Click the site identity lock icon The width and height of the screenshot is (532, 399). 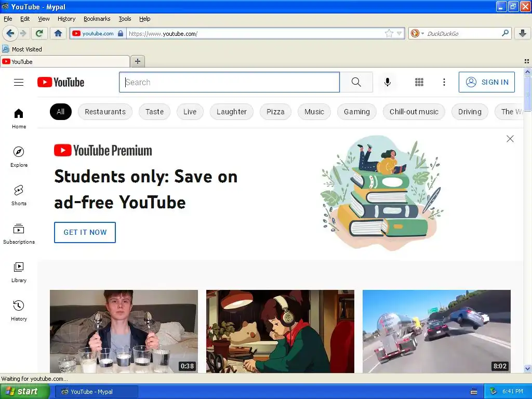[121, 33]
